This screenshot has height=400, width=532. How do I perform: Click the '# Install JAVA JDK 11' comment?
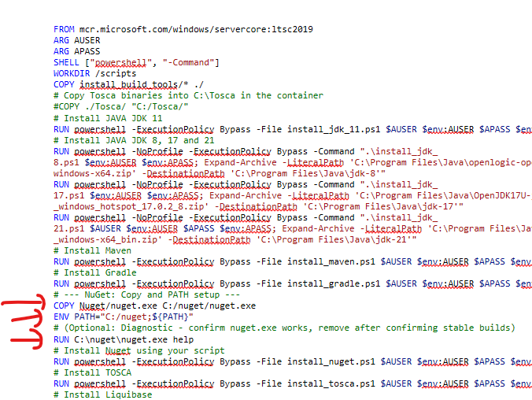click(108, 118)
